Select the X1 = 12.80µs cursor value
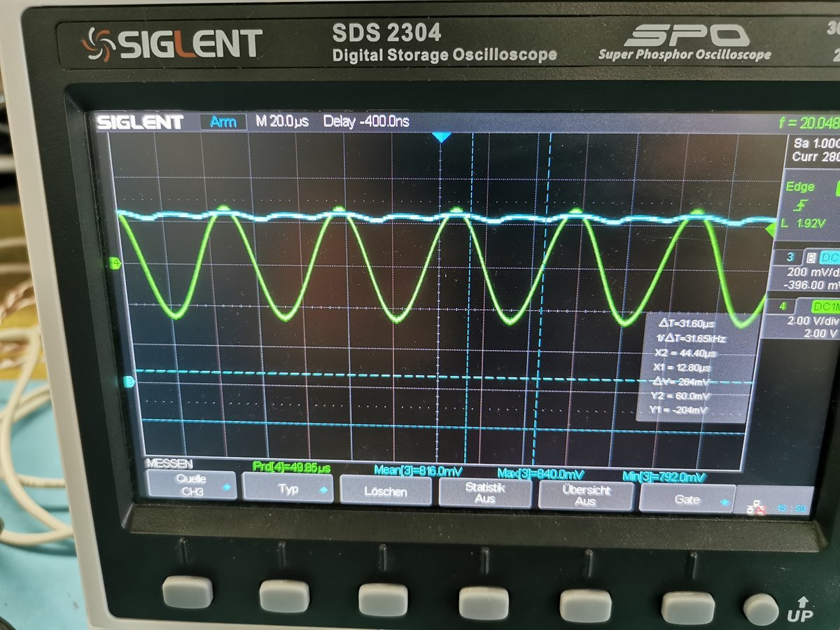The image size is (840, 630). click(x=681, y=367)
